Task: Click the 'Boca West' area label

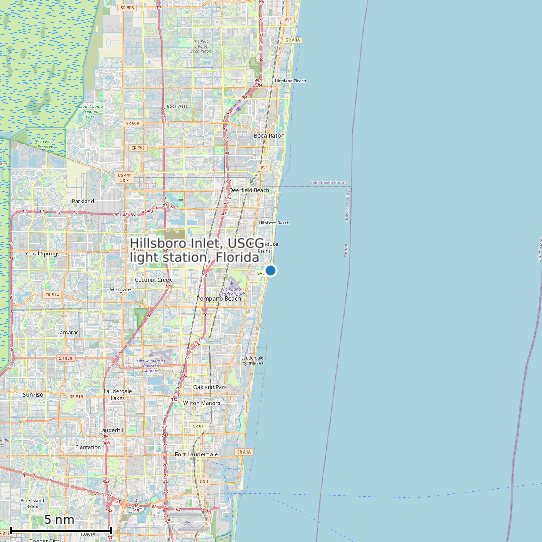Action: click(x=177, y=106)
